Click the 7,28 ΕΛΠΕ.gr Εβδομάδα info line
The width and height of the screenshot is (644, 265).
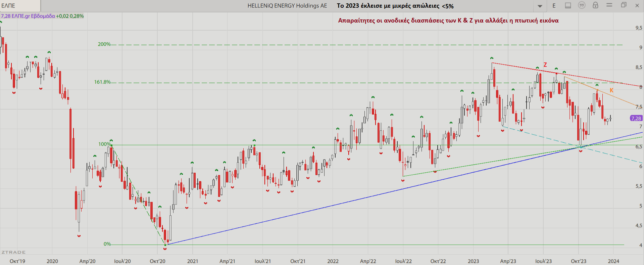tap(42, 16)
